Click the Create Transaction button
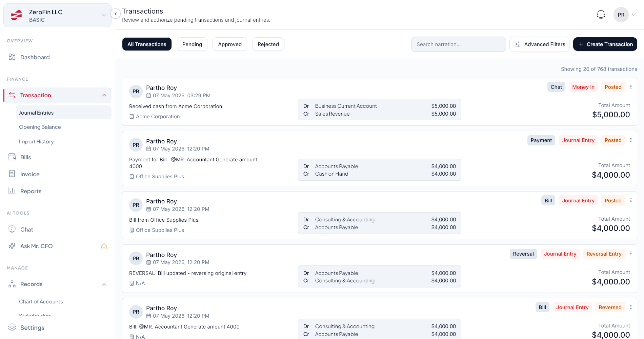The height and width of the screenshot is (339, 644). pyautogui.click(x=605, y=44)
